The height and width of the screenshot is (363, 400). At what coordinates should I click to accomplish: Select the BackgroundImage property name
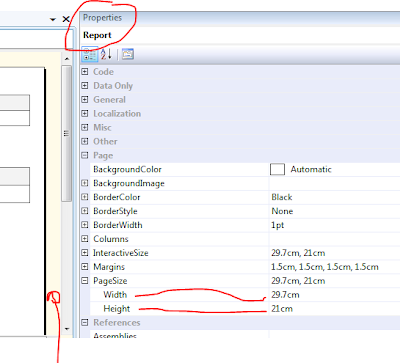129,183
